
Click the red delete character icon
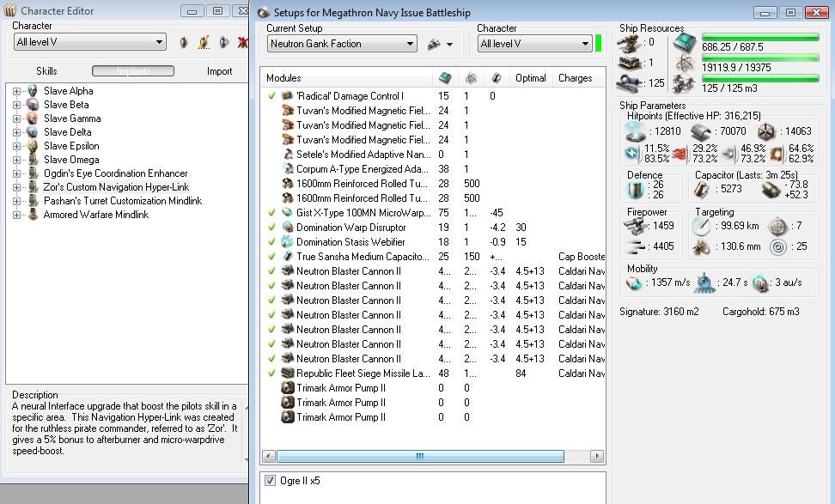243,42
